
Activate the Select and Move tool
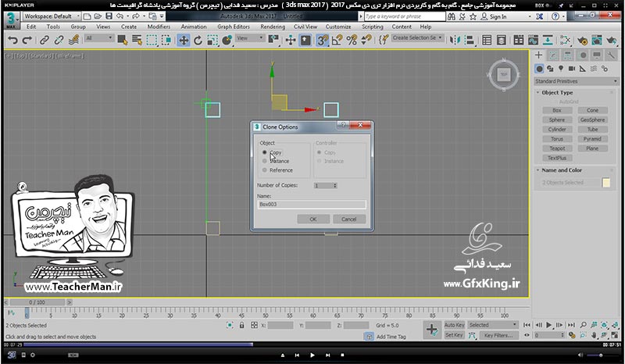pos(184,40)
